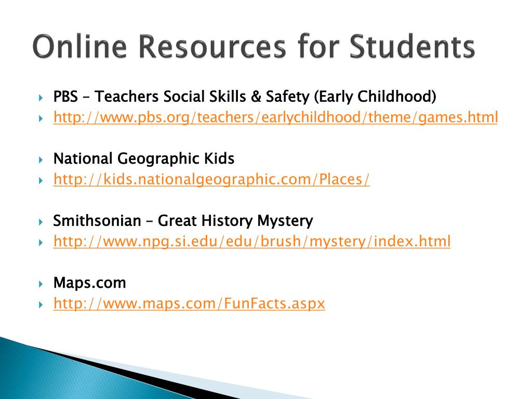The image size is (532, 399).
Task: Click the bullet arrow beside Maps.com heading
Action: tap(41, 284)
